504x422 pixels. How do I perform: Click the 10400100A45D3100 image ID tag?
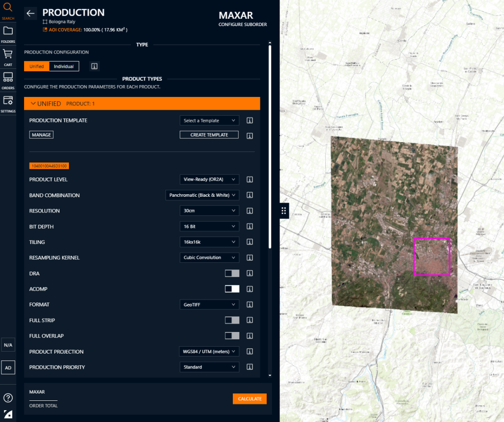(49, 166)
